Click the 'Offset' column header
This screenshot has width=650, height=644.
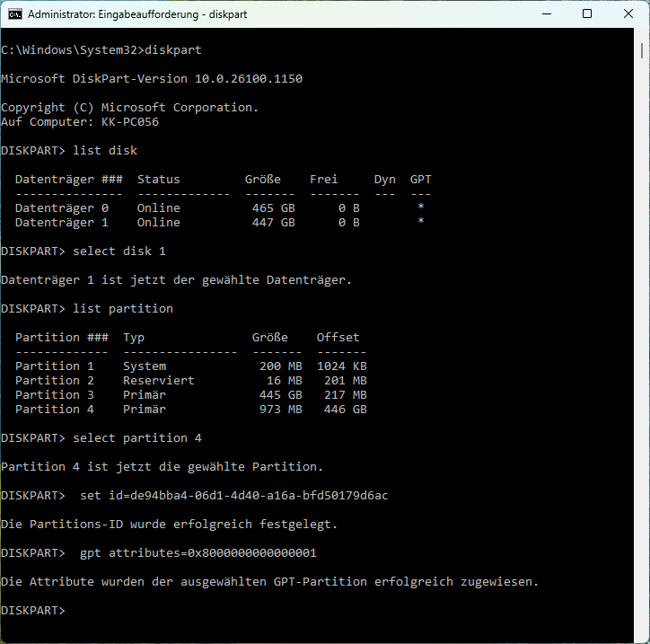click(338, 338)
